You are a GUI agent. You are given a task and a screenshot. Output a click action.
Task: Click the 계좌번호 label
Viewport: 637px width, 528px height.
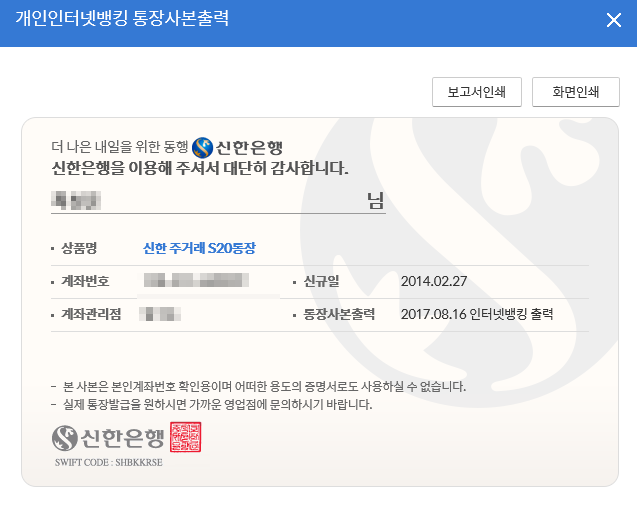coord(85,281)
